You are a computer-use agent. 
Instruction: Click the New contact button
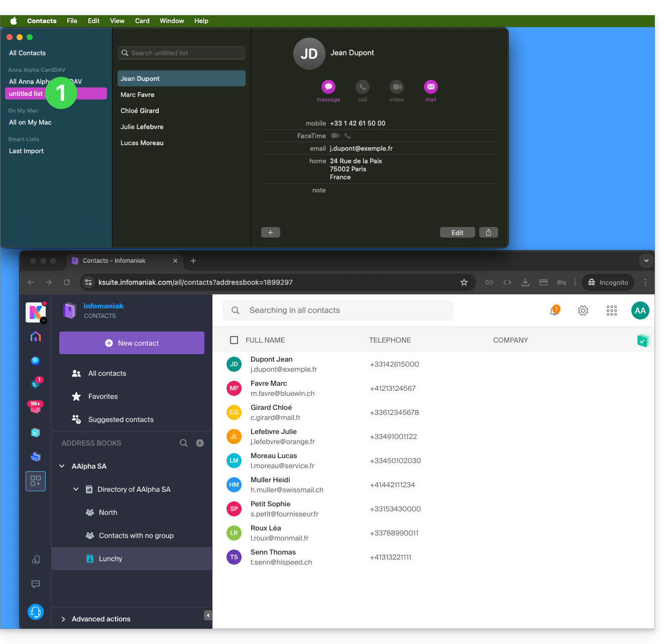coord(132,343)
